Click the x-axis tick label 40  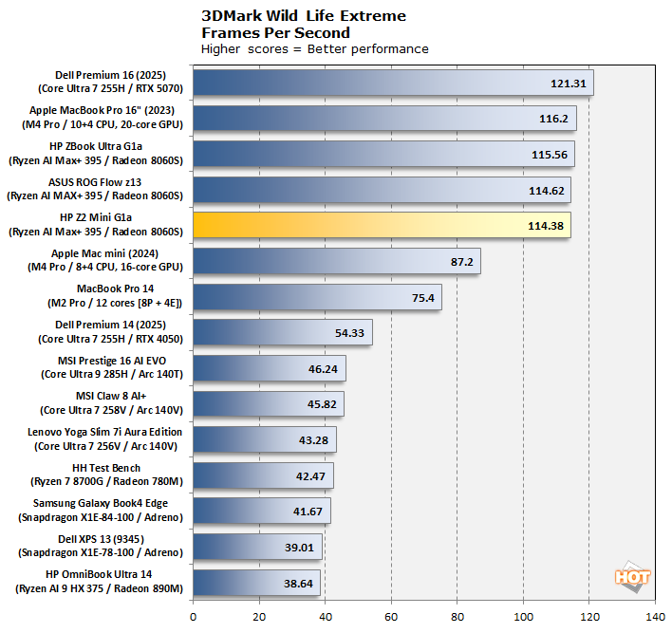(326, 617)
